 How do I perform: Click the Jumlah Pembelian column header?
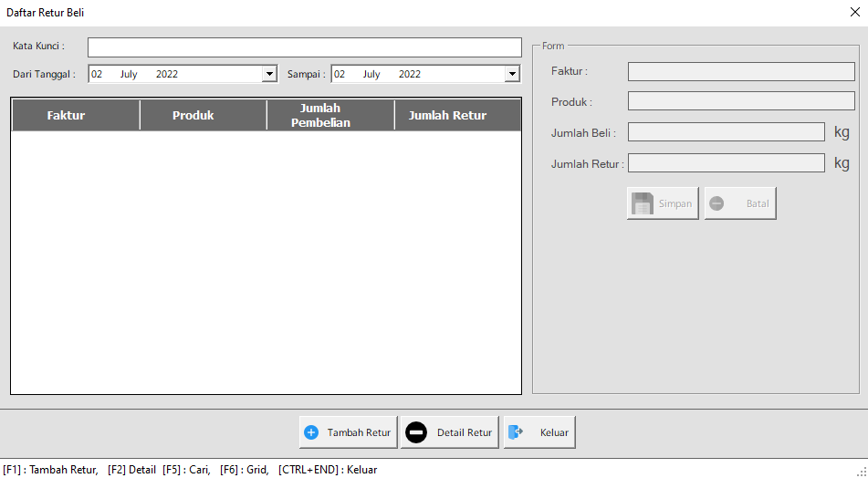coord(320,116)
